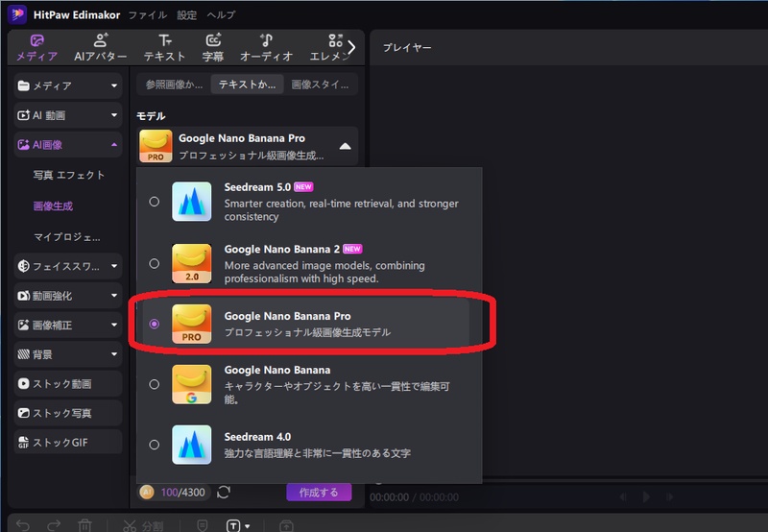Show more toolbar tools with right arrow

[x=351, y=47]
